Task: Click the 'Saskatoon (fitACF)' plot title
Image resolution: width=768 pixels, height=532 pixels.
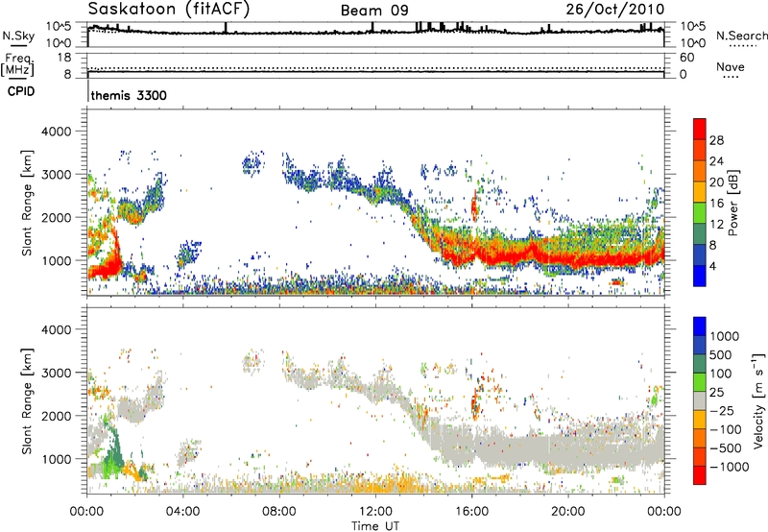Action: pyautogui.click(x=169, y=9)
